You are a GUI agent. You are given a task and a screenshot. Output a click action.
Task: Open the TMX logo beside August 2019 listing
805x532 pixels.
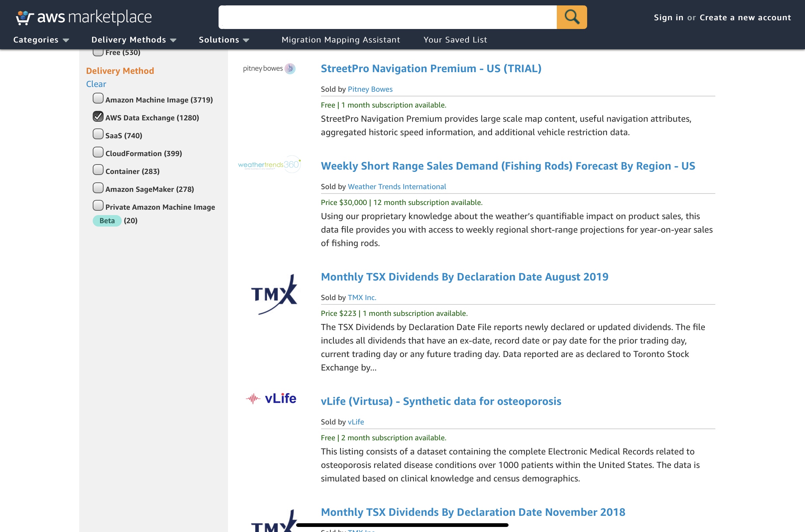pyautogui.click(x=274, y=294)
